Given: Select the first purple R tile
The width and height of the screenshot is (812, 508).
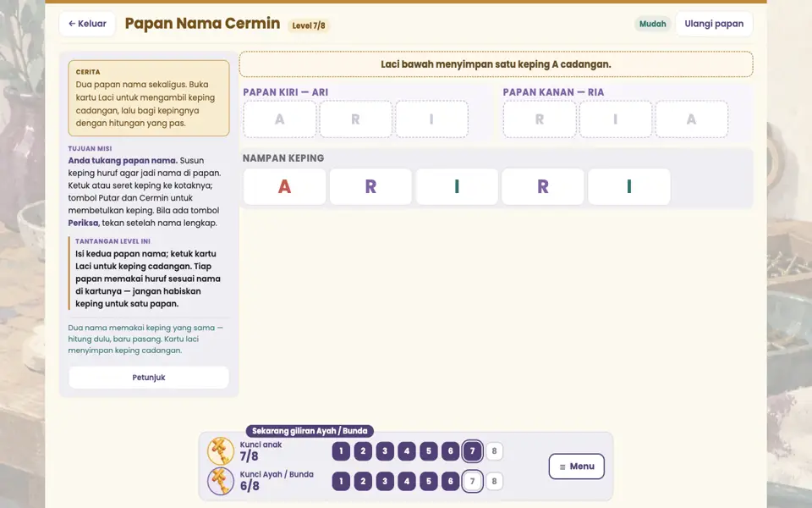Looking at the screenshot, I should (x=370, y=186).
